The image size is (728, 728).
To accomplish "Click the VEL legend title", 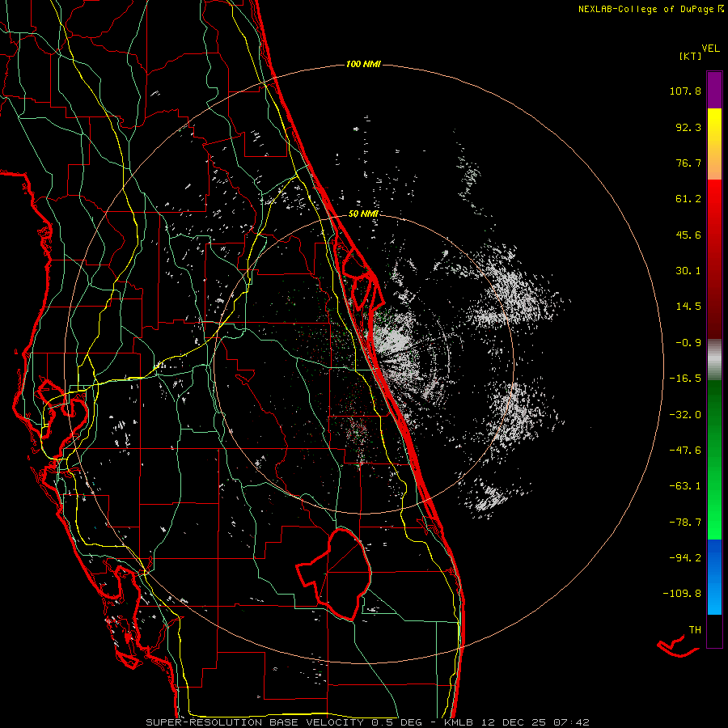I will pos(710,49).
